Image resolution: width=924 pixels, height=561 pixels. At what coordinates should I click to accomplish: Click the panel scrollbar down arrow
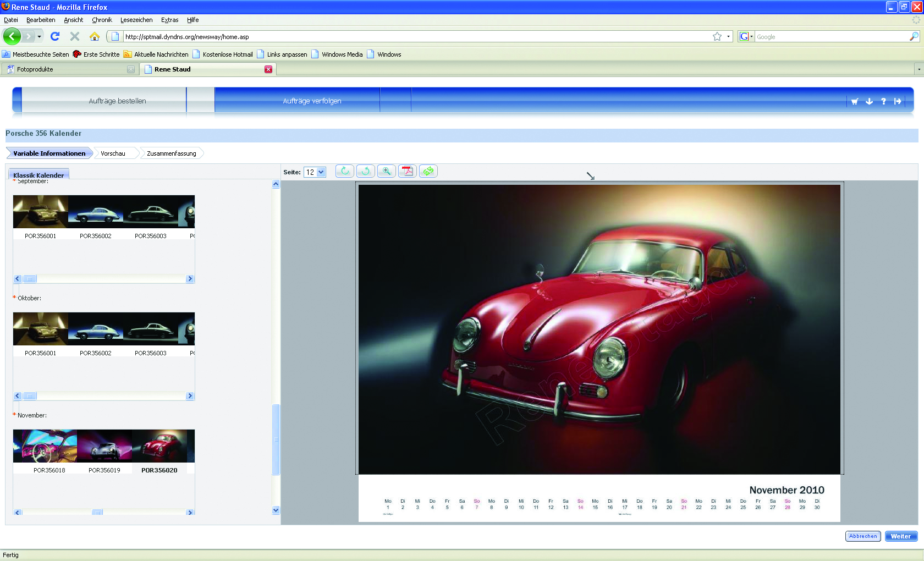click(276, 510)
